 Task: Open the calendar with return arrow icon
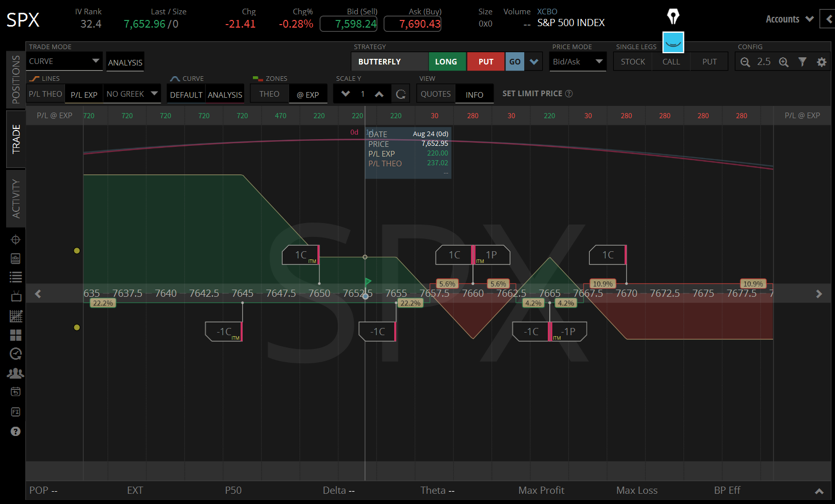(x=15, y=392)
